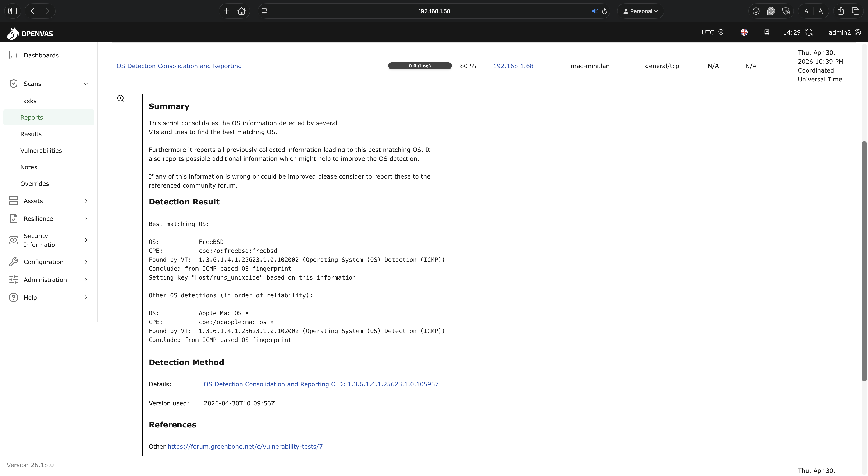Viewport: 868px width, 476px height.
Task: Open Overrides under Scans
Action: [x=34, y=183]
